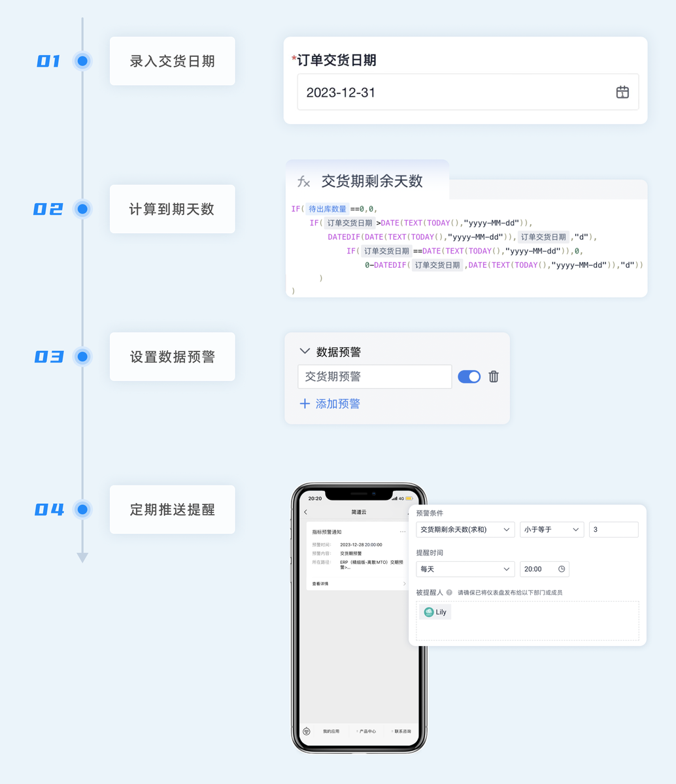Click the 录入交货日期 step card
Viewport: 676px width, 784px height.
[173, 61]
